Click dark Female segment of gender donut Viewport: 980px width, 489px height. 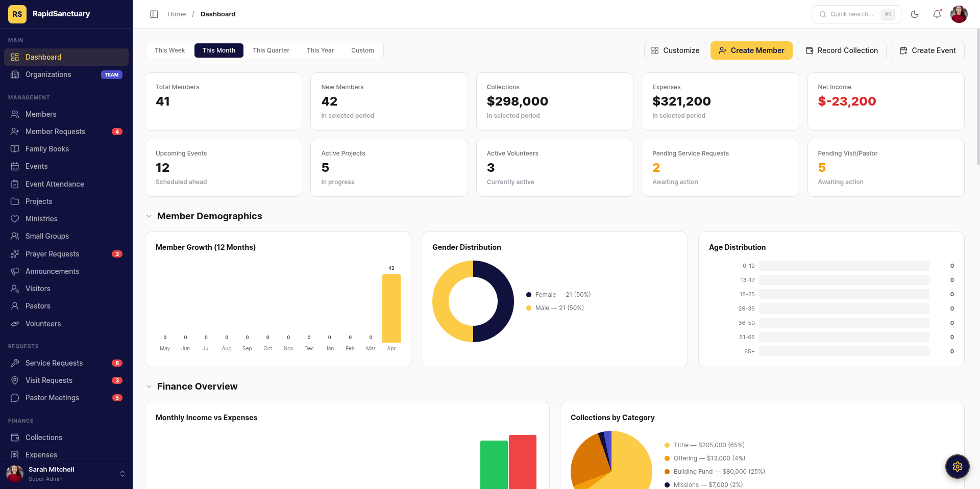click(x=505, y=301)
